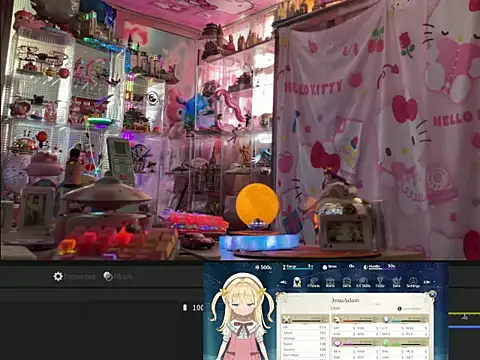Click the 500 currency counter
The height and width of the screenshot is (360, 480).
point(263,267)
